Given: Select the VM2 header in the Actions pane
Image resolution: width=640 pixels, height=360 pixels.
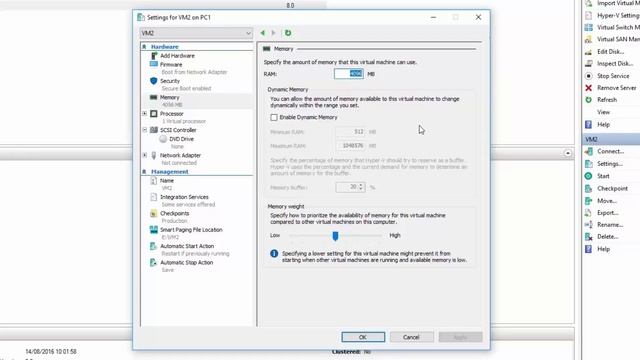Looking at the screenshot, I should [611, 139].
